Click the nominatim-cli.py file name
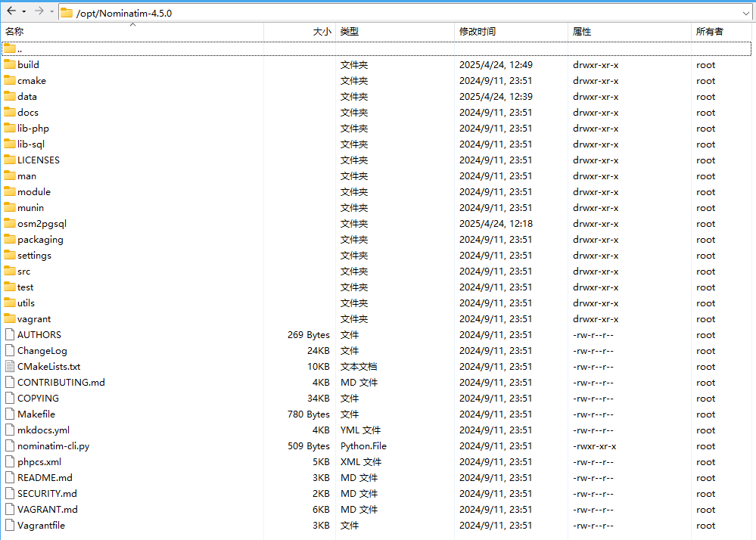The width and height of the screenshot is (756, 540). point(54,446)
